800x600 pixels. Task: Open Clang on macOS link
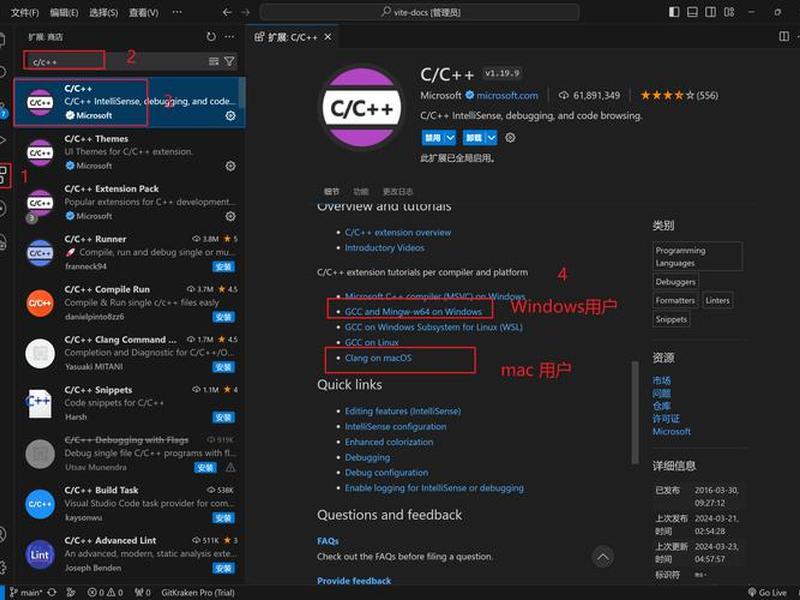tap(378, 358)
